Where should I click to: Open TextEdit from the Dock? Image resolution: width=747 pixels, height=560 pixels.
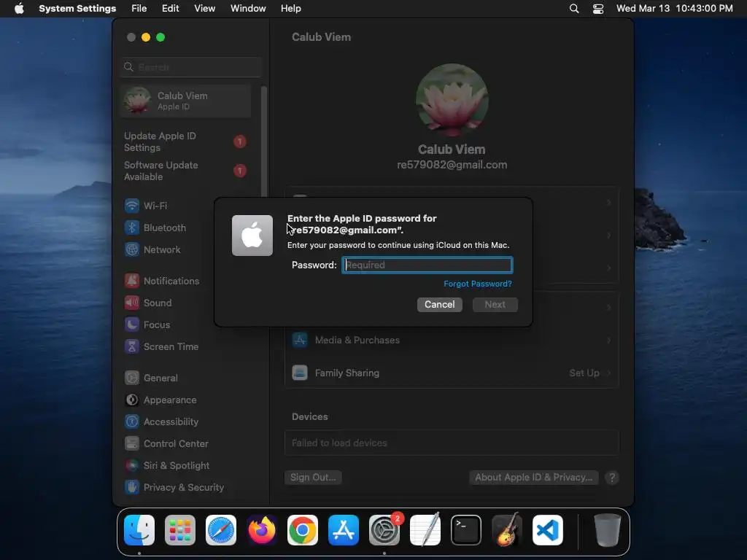point(425,530)
